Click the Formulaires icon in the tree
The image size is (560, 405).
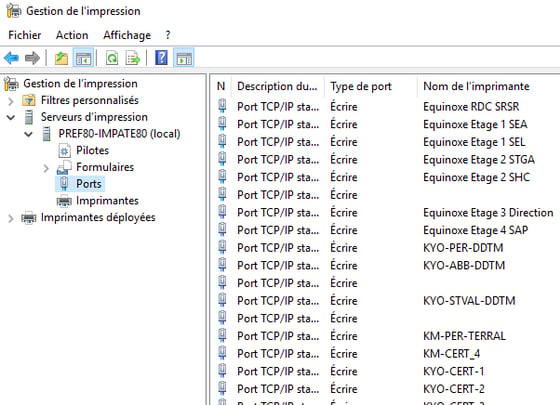click(64, 167)
